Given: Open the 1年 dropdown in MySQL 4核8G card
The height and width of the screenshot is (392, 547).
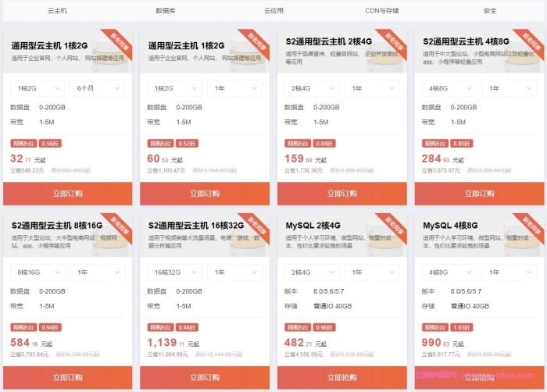Looking at the screenshot, I should [x=509, y=272].
